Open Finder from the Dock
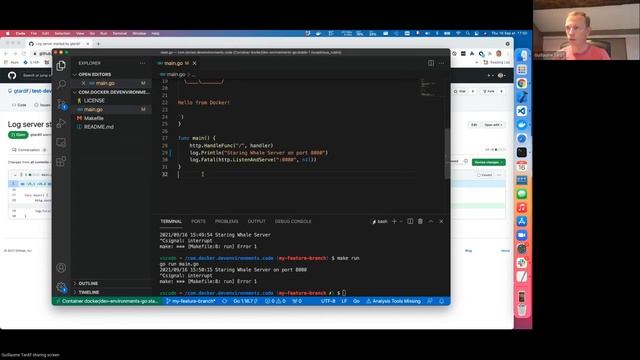 click(x=522, y=56)
